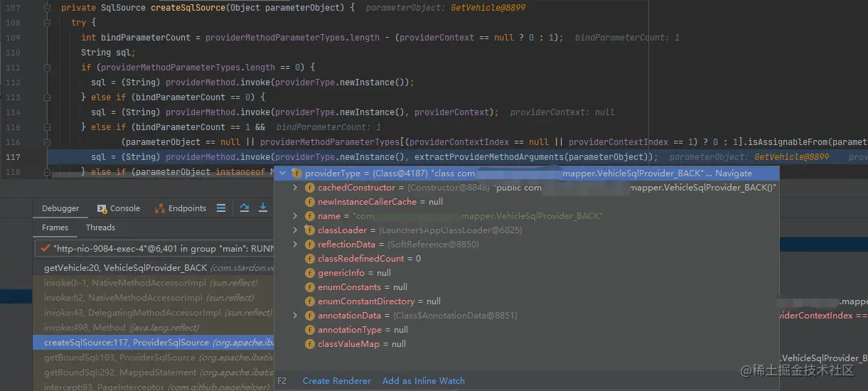Select frame intercept:83, PageInterceptor

[x=154, y=386]
